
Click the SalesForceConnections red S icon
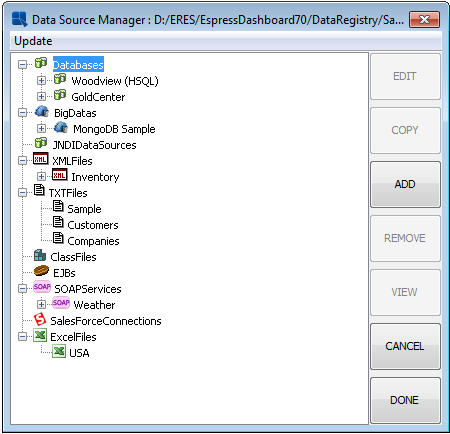click(40, 319)
